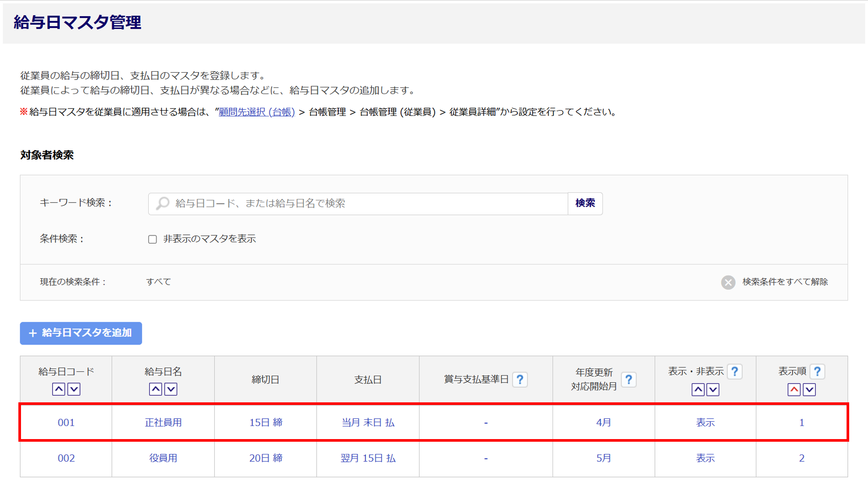
Task: Sort 給与日コード descending with down arrow
Action: click(74, 389)
